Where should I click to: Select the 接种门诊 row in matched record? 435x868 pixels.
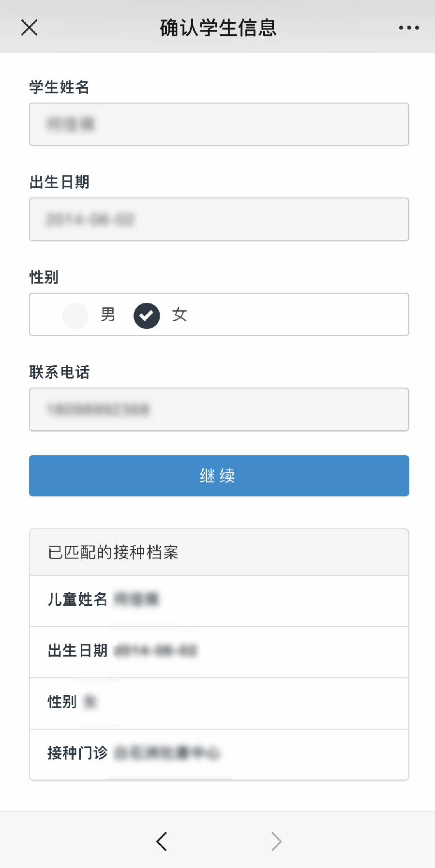[x=219, y=754]
